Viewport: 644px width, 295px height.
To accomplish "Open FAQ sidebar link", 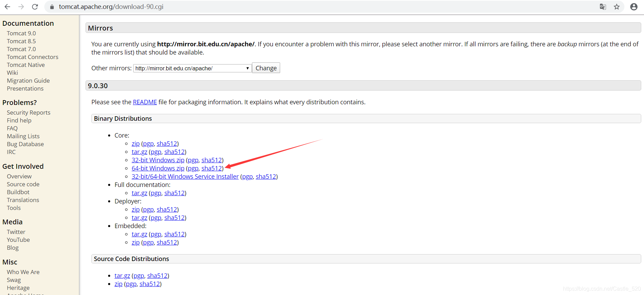I will point(12,128).
